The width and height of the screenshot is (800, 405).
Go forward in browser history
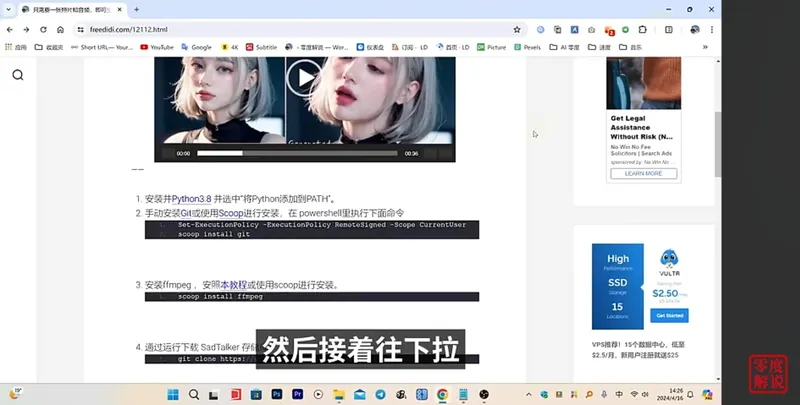(26, 30)
